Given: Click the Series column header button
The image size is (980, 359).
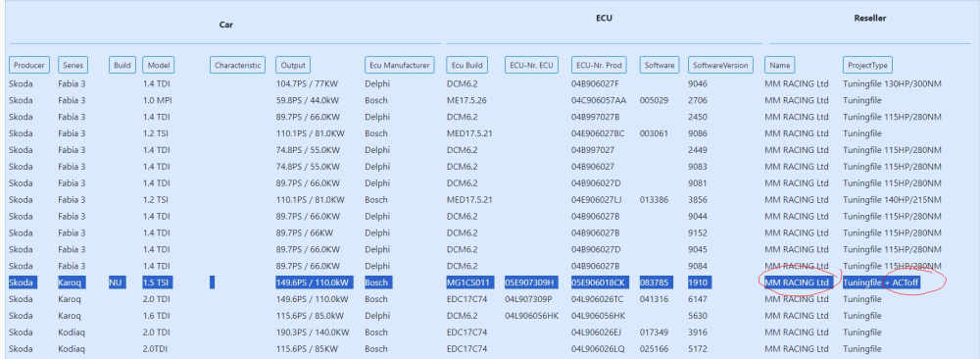Looking at the screenshot, I should [x=73, y=65].
